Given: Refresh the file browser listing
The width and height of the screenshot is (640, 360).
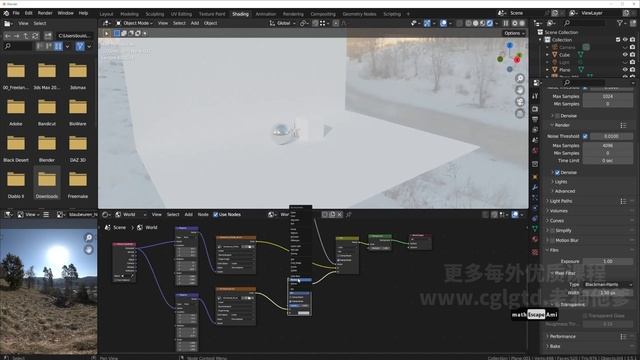Looking at the screenshot, I should (x=35, y=36).
